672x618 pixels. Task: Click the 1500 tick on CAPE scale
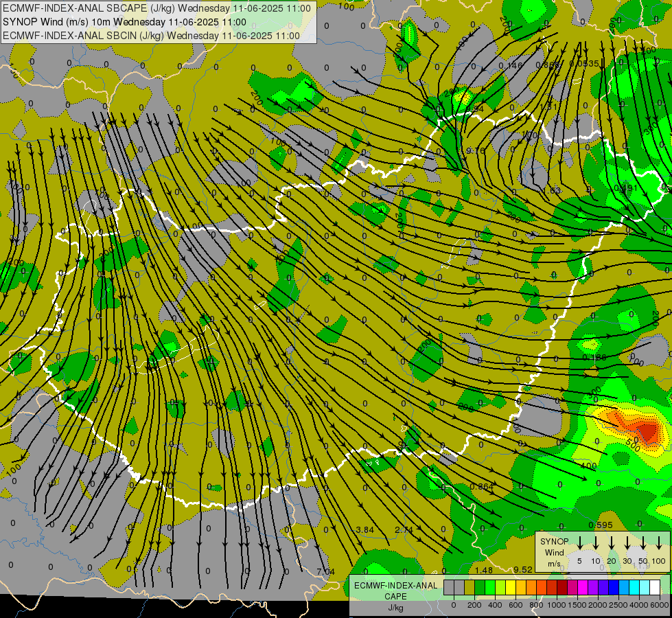pos(577,605)
